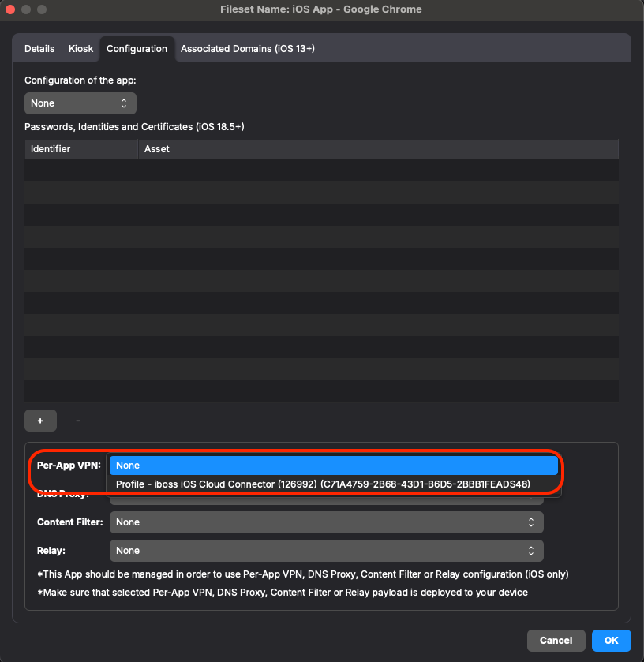Open the Relay dropdown
Viewport: 644px width, 662px height.
click(327, 551)
